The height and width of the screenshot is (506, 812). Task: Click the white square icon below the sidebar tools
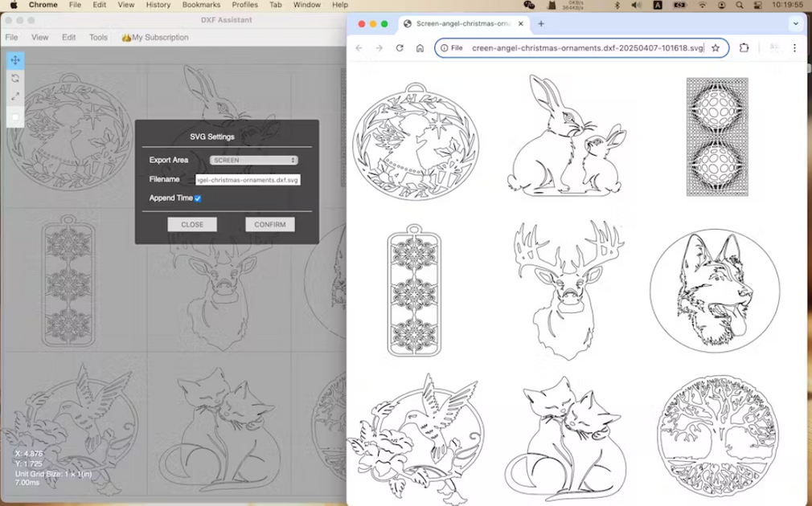14,117
